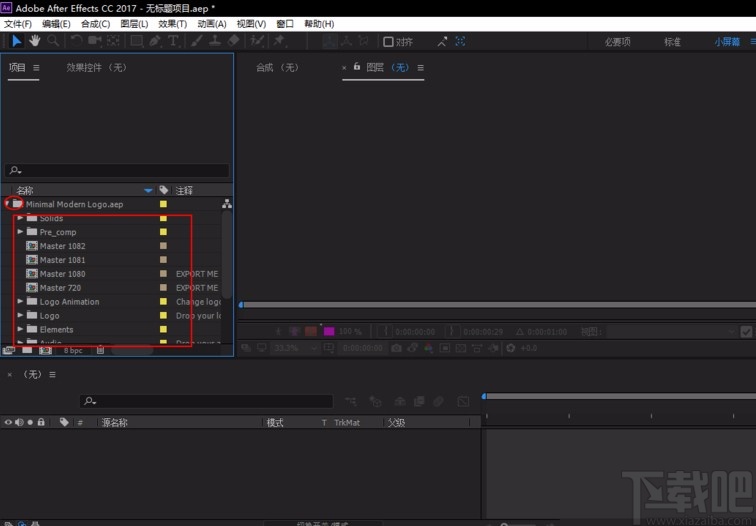Expand the Pre_comp folder
Viewport: 756px width, 526px height.
coord(20,232)
